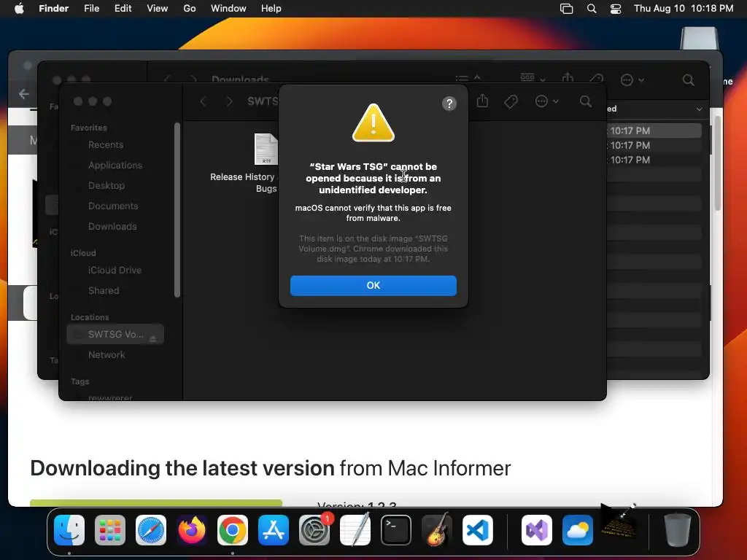Launch Visual Studio from the Dock

pos(537,530)
